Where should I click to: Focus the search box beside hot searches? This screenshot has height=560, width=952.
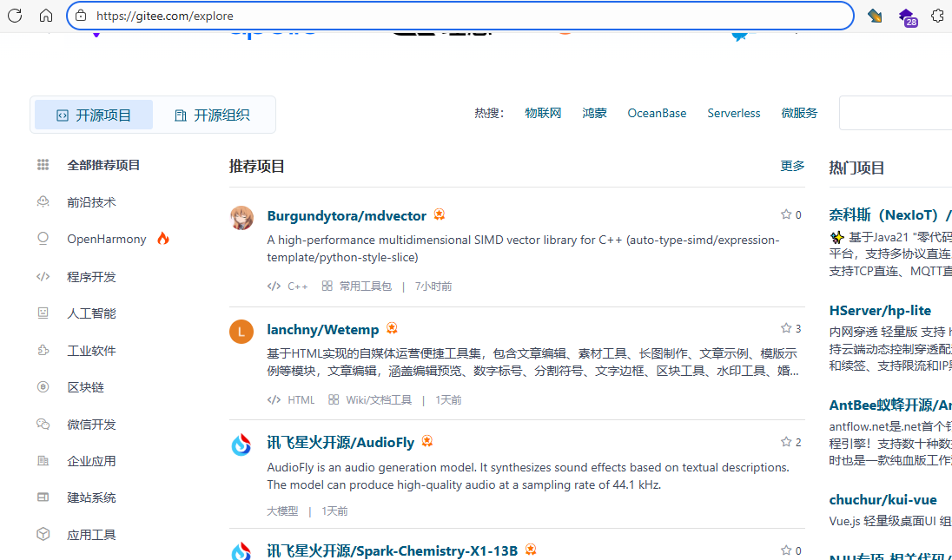click(896, 113)
